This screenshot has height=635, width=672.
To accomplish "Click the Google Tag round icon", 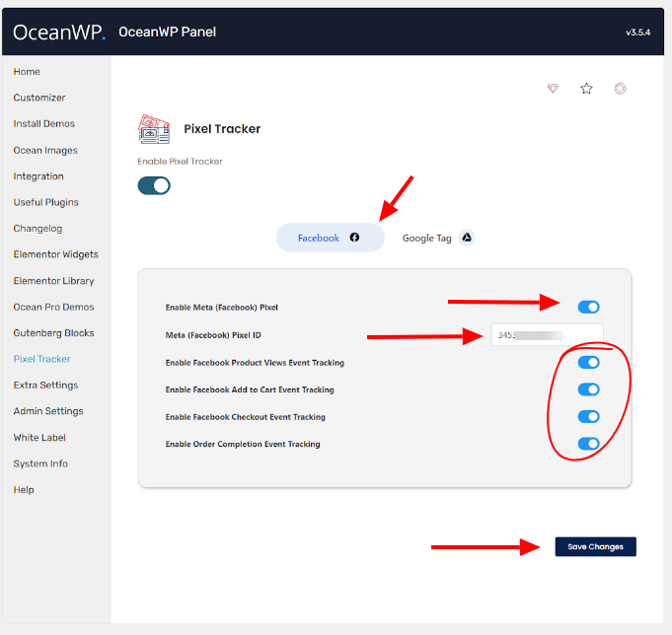I will [467, 238].
